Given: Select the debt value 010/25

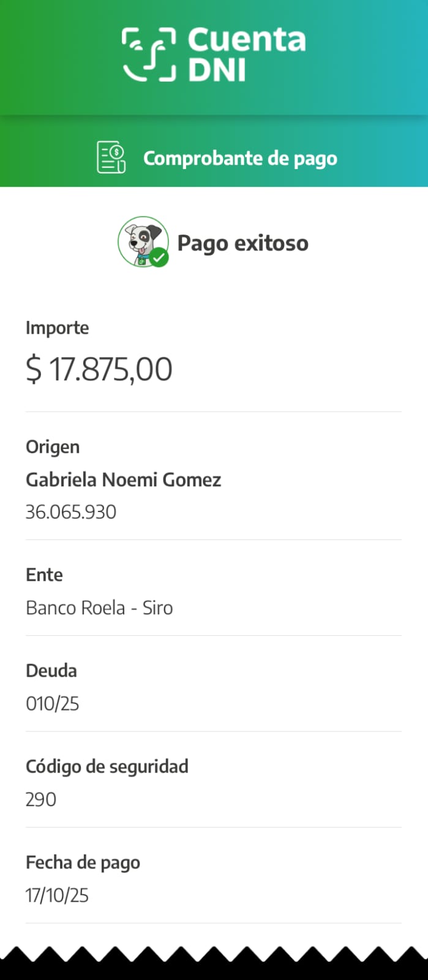Looking at the screenshot, I should point(53,704).
